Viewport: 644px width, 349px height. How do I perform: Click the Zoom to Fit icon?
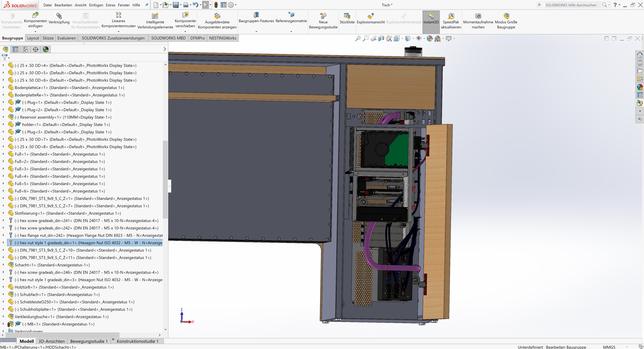[x=358, y=38]
